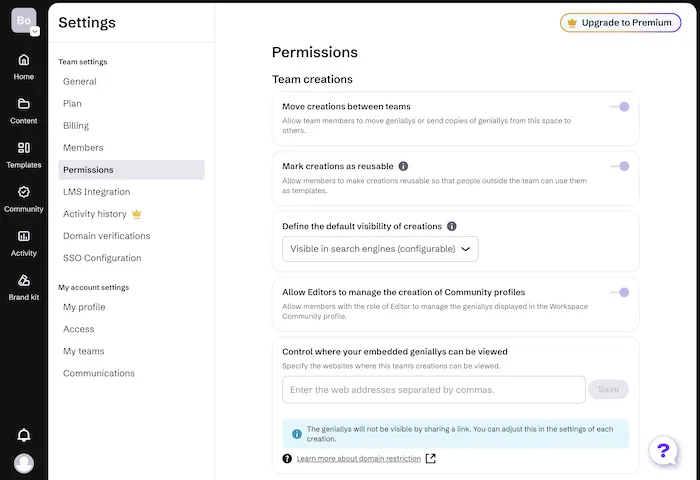Click the blue info icon in the notice banner
Viewport: 700px width, 480px height.
pyautogui.click(x=297, y=434)
